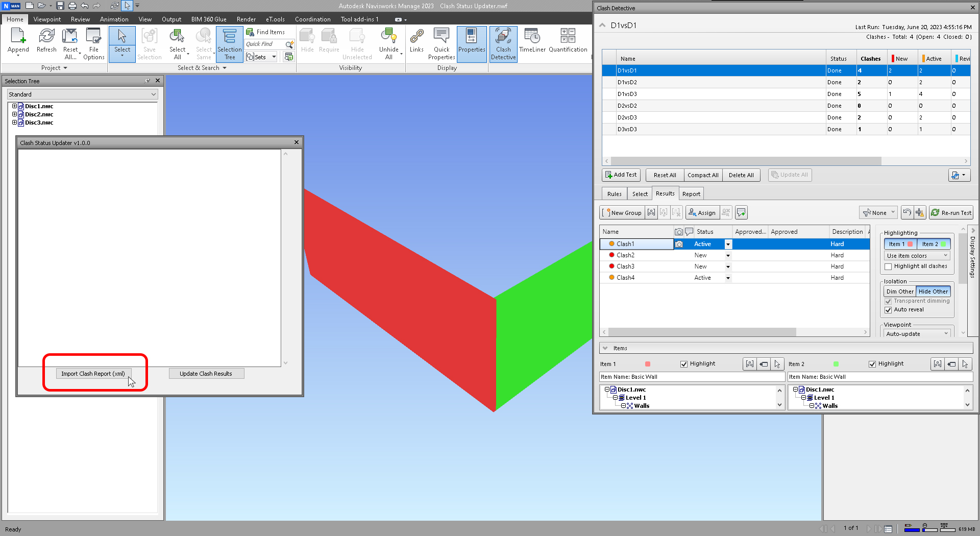The image size is (980, 536).
Task: Open the Auto-update viewpoint dropdown
Action: coord(917,334)
